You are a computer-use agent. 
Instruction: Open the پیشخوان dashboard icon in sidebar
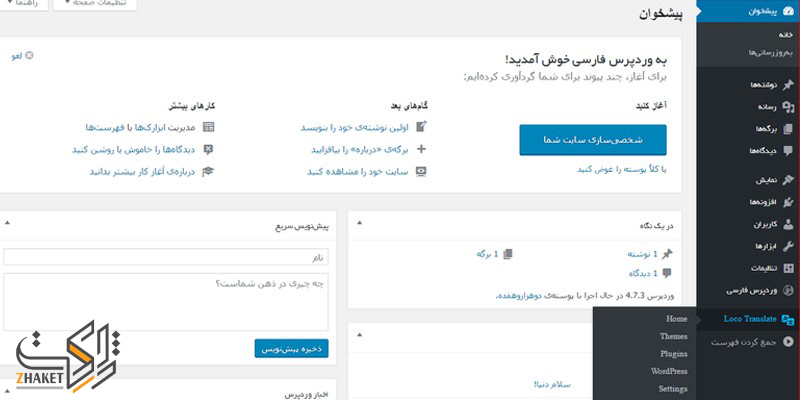click(x=788, y=11)
